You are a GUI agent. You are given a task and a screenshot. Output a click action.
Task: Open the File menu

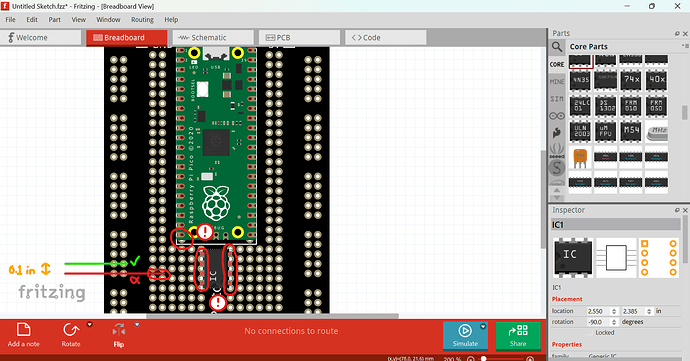click(11, 20)
